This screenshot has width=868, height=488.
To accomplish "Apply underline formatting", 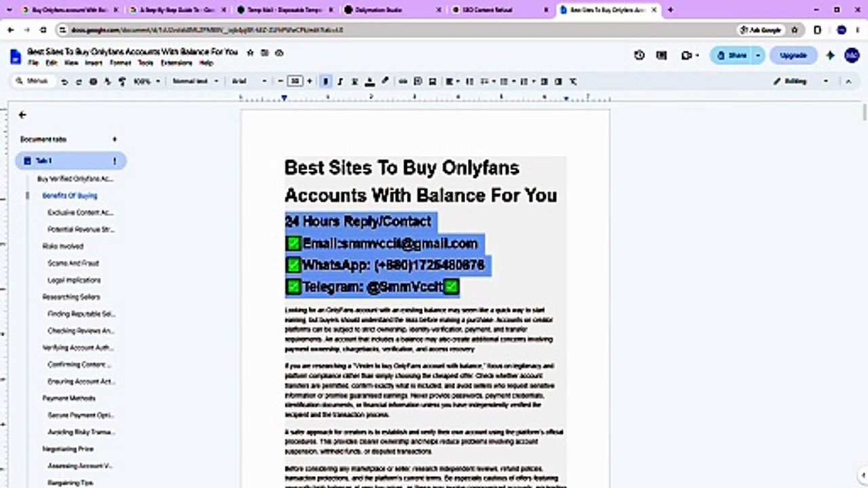I will pos(355,81).
